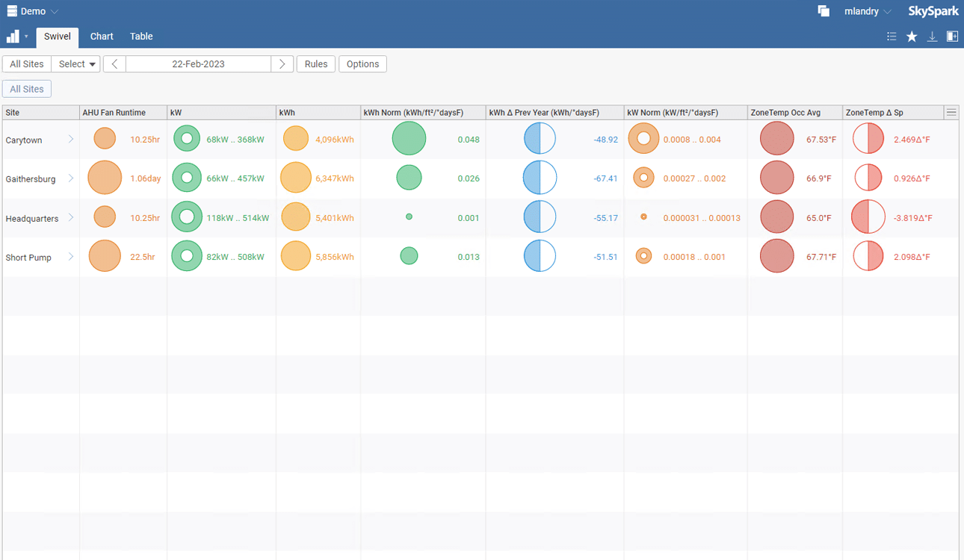Open the mlandry user dropdown
Viewport: 964px width, 560px height.
point(868,11)
